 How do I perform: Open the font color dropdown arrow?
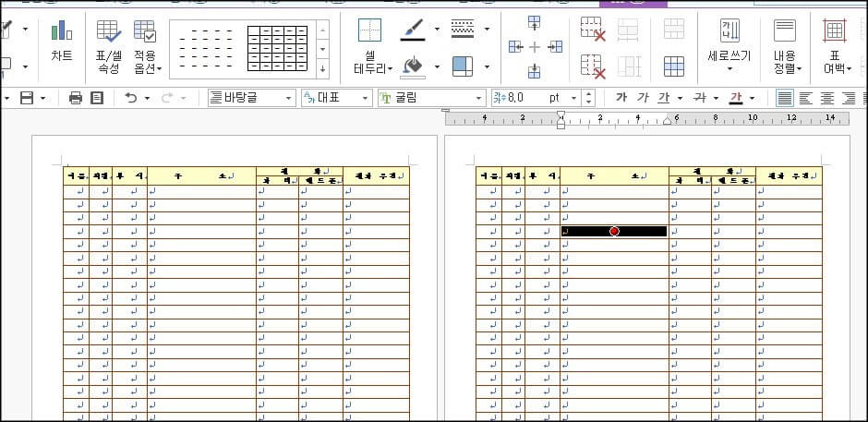coord(752,99)
